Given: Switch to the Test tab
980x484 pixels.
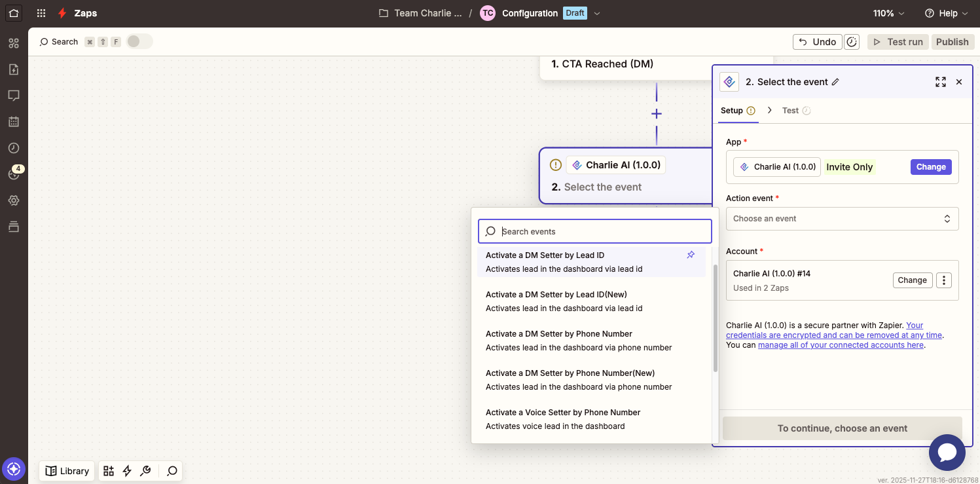Looking at the screenshot, I should 797,111.
